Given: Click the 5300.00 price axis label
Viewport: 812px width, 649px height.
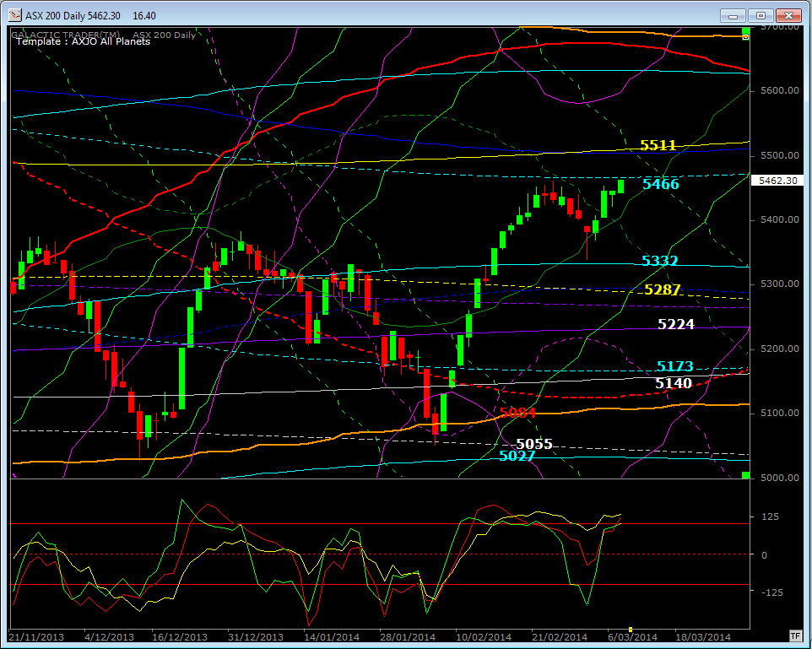Looking at the screenshot, I should pyautogui.click(x=780, y=284).
